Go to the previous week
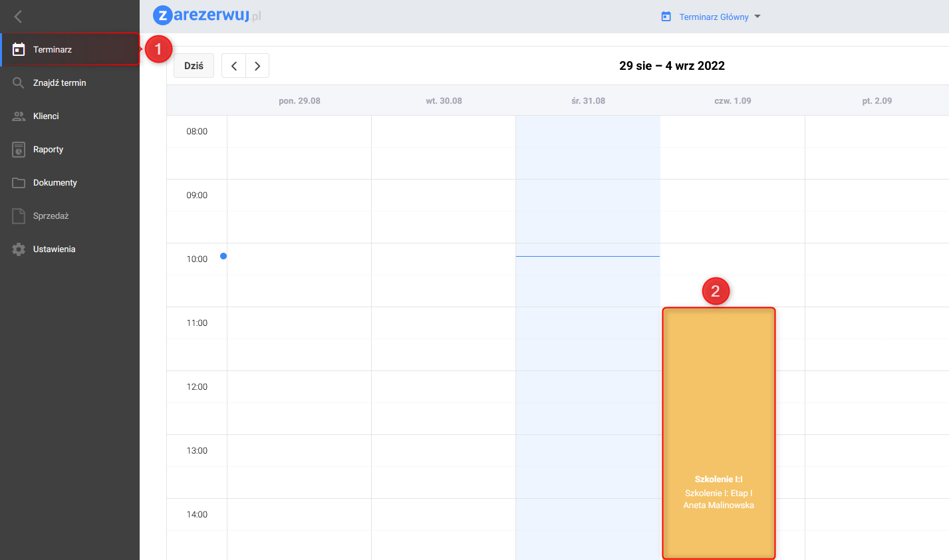Viewport: 949px width, 560px height. 234,66
